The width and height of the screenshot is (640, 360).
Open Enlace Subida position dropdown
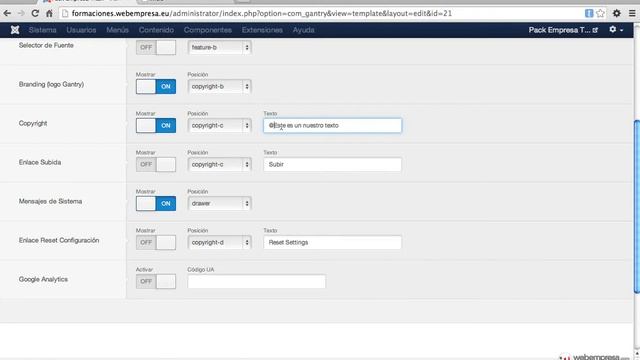coord(220,164)
